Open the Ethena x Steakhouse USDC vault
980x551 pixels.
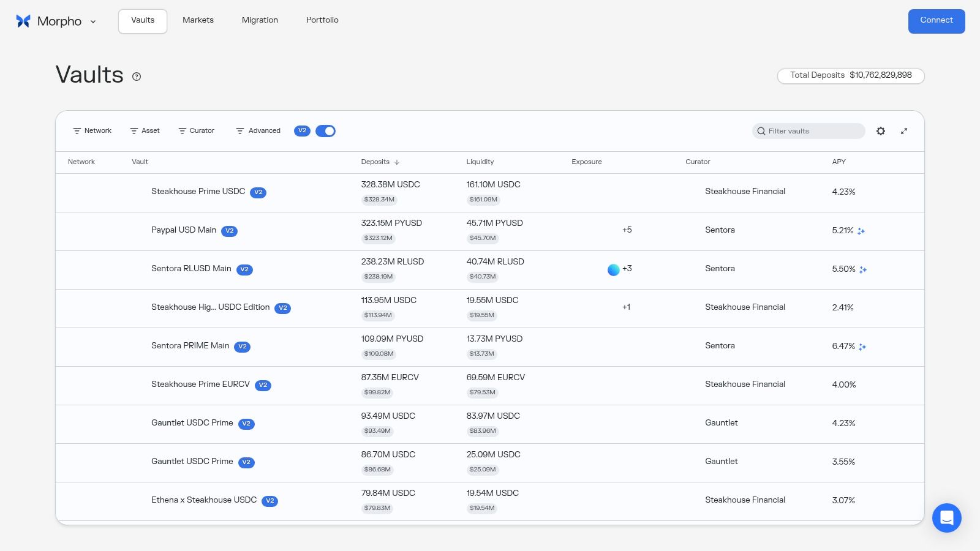(204, 500)
